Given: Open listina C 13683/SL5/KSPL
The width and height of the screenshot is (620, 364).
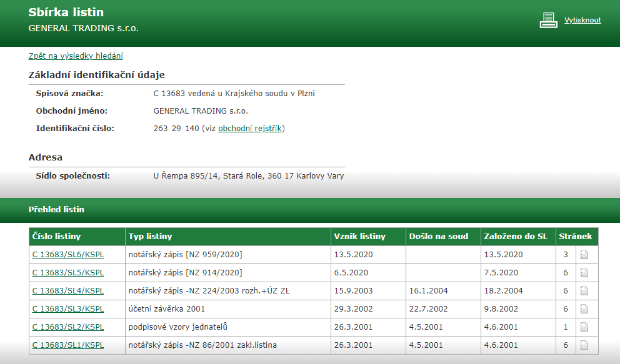Looking at the screenshot, I should click(67, 273).
